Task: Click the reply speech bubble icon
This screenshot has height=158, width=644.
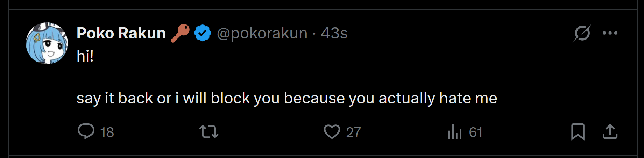Action: (86, 131)
